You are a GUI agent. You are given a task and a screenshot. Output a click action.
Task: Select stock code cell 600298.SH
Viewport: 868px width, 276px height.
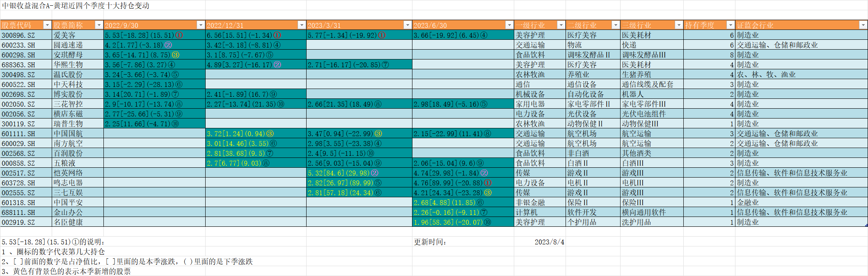coord(26,55)
